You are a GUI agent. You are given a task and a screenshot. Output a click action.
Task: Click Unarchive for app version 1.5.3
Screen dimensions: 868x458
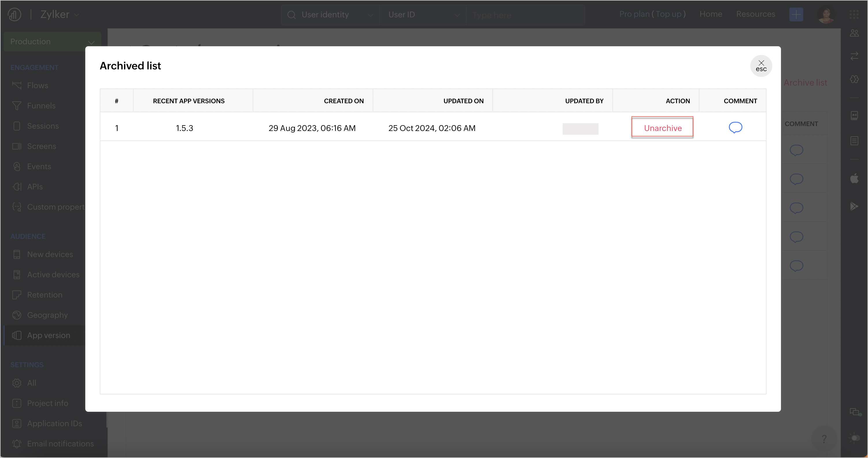pyautogui.click(x=662, y=128)
